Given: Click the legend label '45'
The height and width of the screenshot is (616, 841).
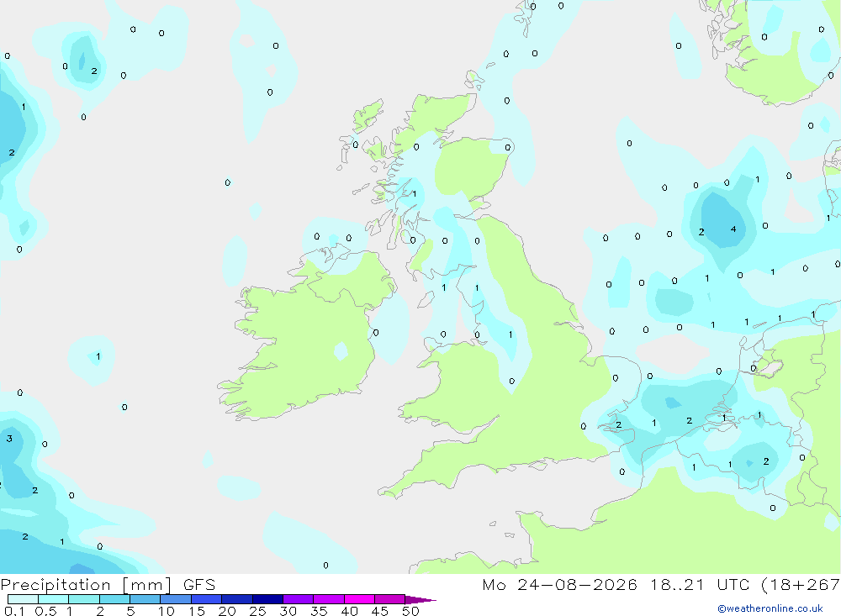Looking at the screenshot, I should pos(380,611).
